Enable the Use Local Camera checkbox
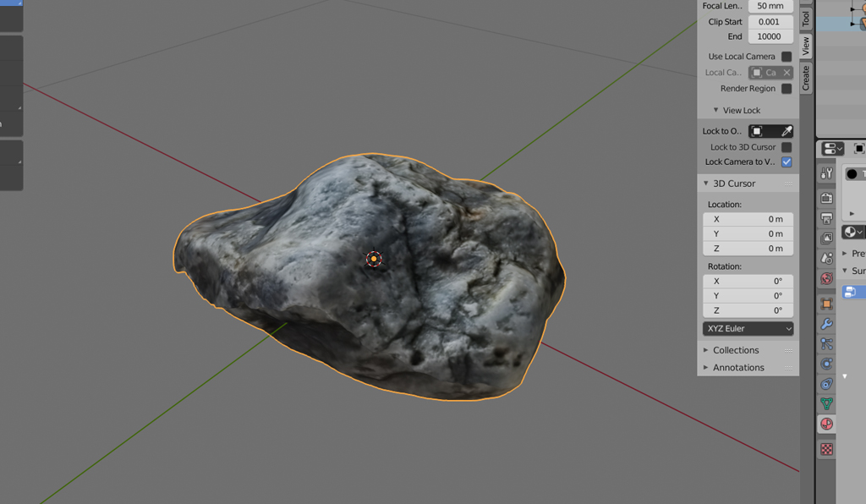This screenshot has height=504, width=866. click(787, 57)
